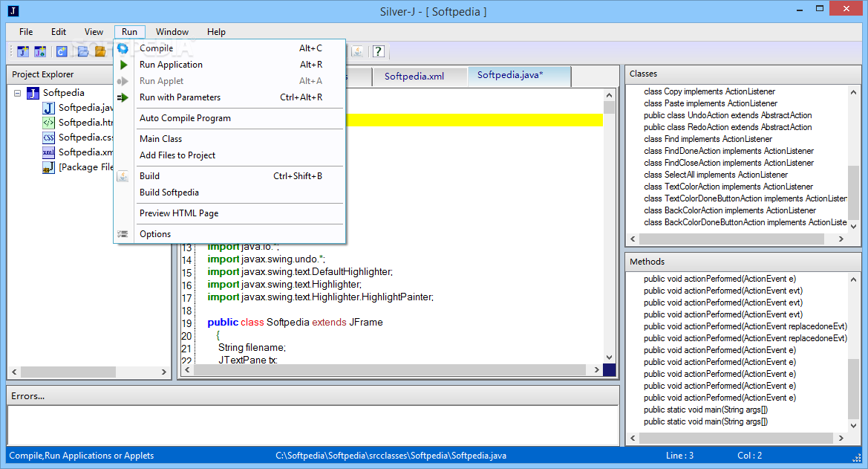Screen dimensions: 868x469
Task: Click editor vertical scrollbar down arrow
Action: tap(609, 358)
